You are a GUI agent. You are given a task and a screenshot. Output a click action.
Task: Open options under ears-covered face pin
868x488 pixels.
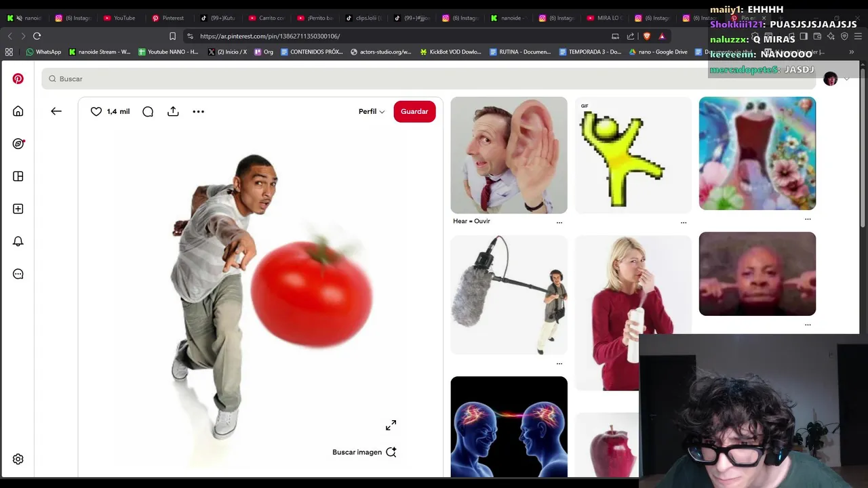(x=808, y=325)
